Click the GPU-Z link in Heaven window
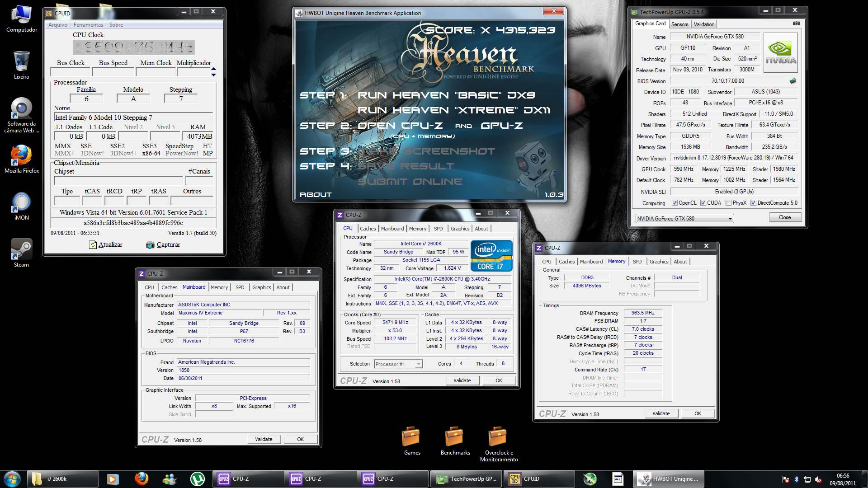 click(501, 125)
